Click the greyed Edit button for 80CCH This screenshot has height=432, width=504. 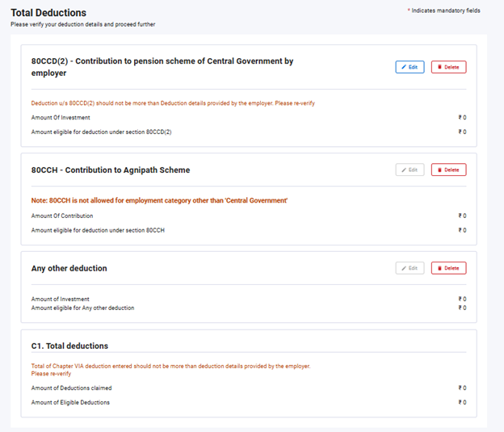coord(409,170)
